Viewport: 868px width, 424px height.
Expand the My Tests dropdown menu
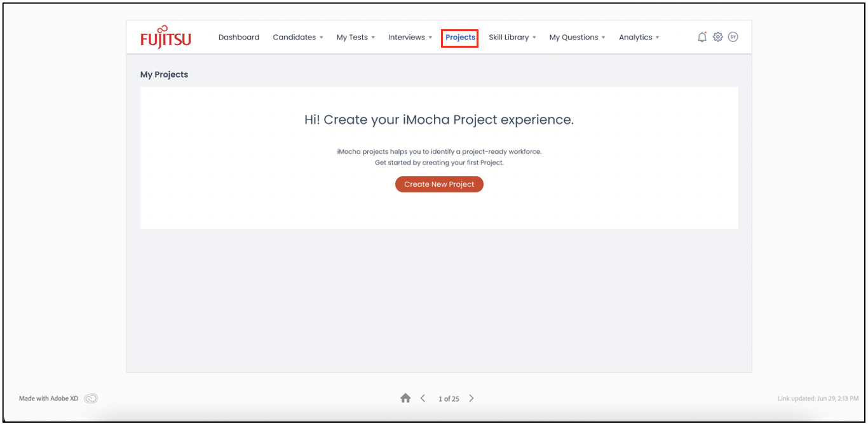coord(356,38)
